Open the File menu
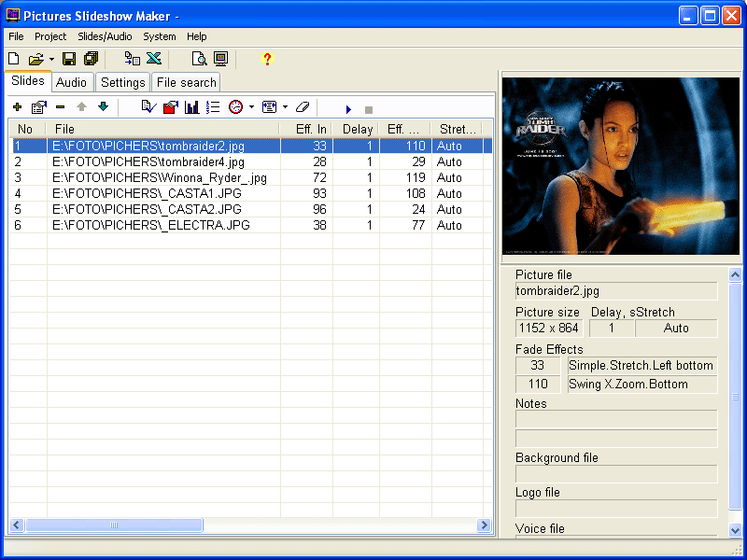 click(16, 36)
